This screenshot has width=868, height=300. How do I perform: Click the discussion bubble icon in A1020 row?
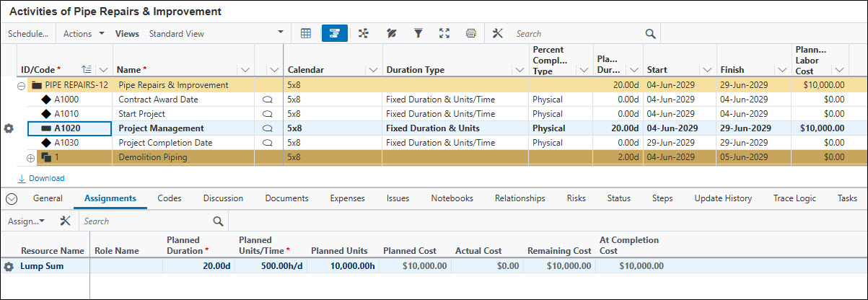[x=269, y=128]
